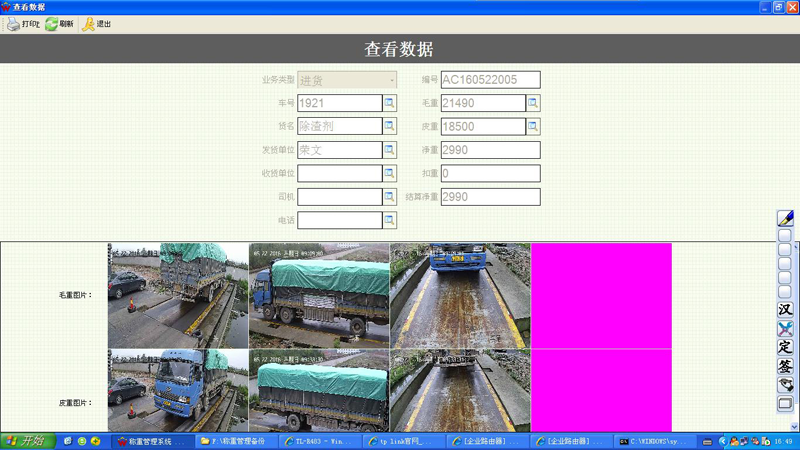Expand the 业务类型 dropdown
This screenshot has width=800, height=450.
(x=391, y=80)
